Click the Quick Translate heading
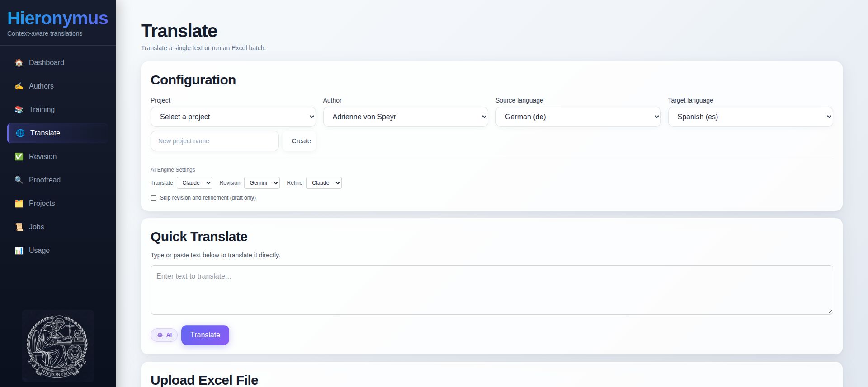Viewport: 868px width, 387px height. pyautogui.click(x=199, y=237)
